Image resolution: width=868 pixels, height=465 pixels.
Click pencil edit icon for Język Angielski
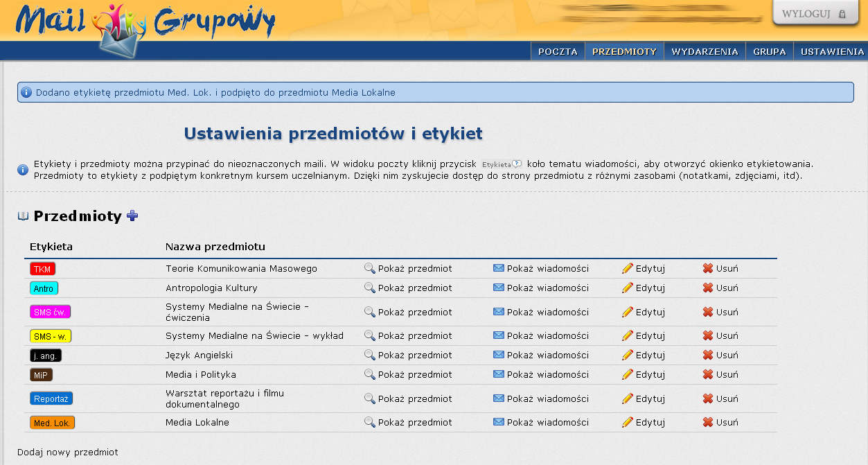pos(628,355)
